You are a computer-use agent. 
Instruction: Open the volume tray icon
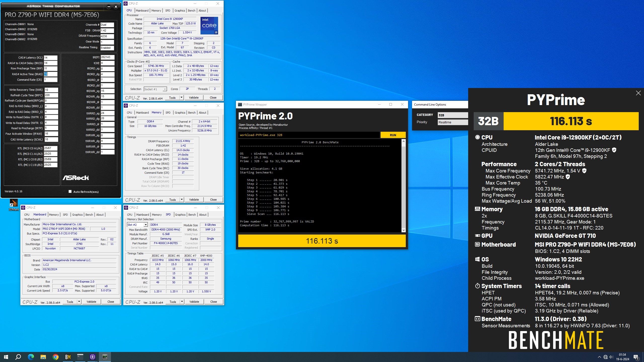(x=611, y=357)
